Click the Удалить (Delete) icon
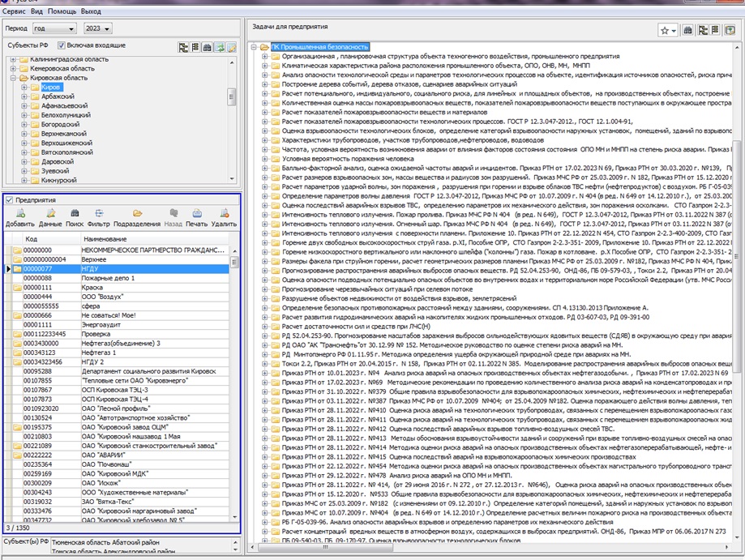The height and width of the screenshot is (560, 745). point(224,214)
